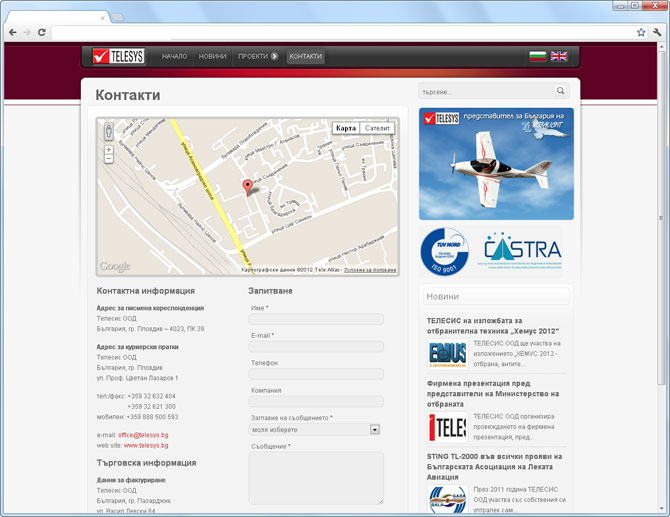Zoom in on the map
Viewport: 670px width, 517px height.
click(x=109, y=150)
